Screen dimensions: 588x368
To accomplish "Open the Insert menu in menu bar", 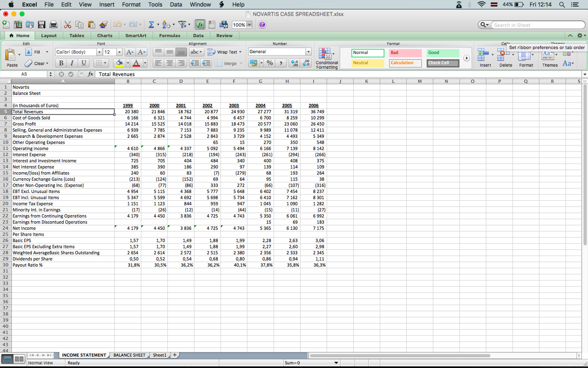I will coord(107,5).
